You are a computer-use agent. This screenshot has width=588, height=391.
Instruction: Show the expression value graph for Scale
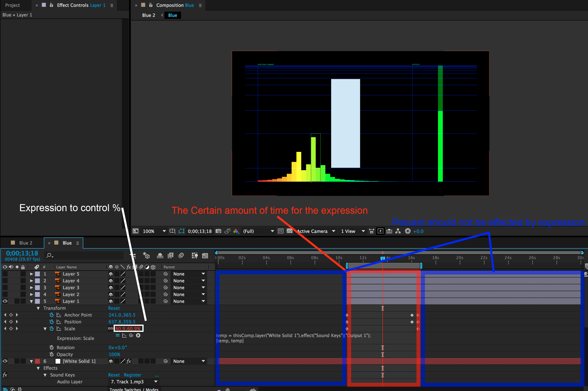pos(124,335)
